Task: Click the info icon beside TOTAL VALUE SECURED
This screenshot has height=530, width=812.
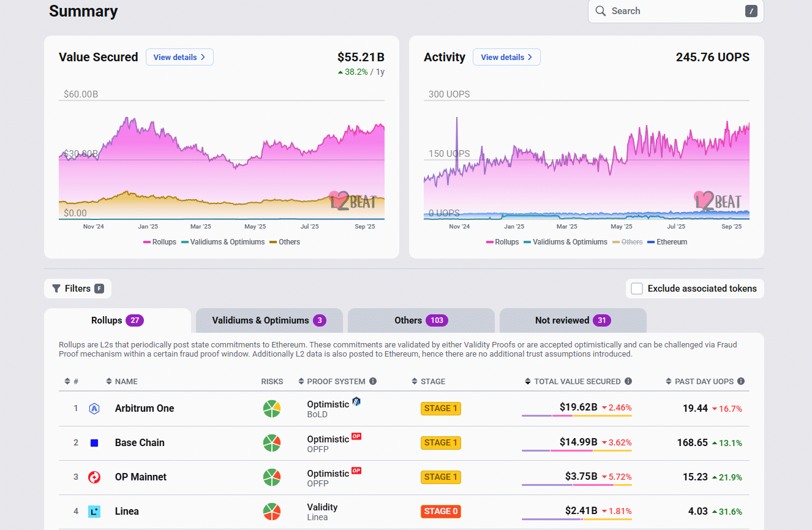Action: point(627,381)
